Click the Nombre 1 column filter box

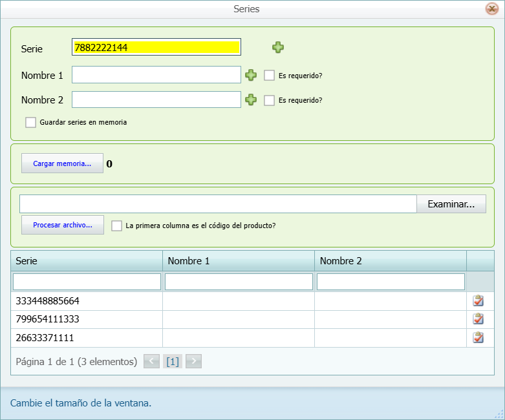tap(239, 282)
